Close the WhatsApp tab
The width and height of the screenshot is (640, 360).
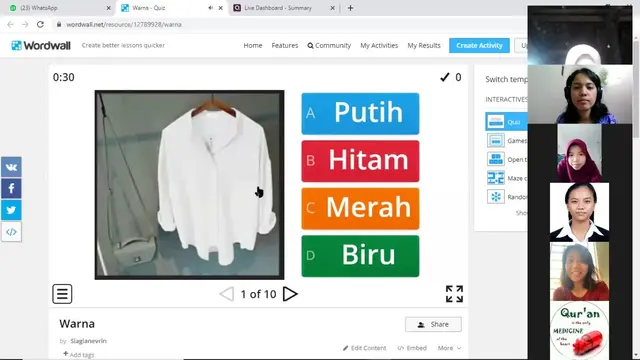pyautogui.click(x=109, y=8)
